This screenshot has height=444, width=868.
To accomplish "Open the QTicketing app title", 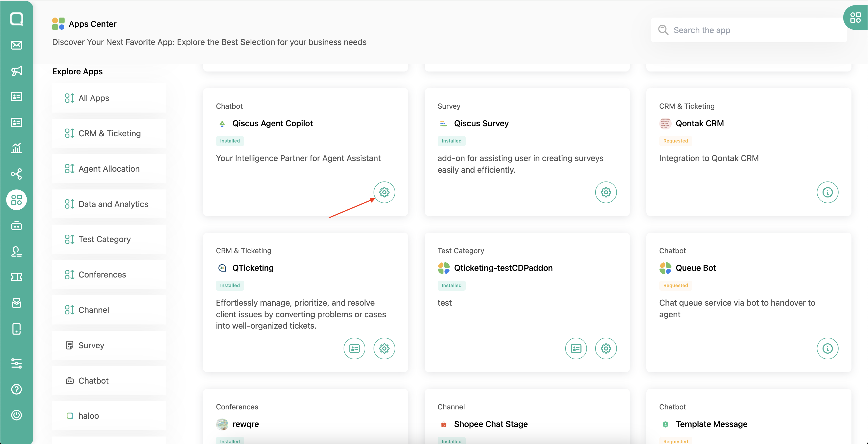I will point(253,268).
